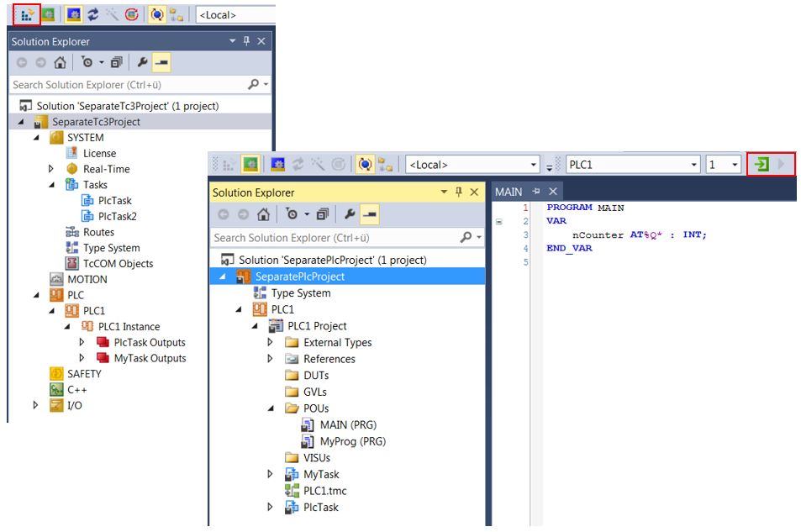
Task: Select MyProg (PRG) in POUs
Action: pyautogui.click(x=352, y=441)
